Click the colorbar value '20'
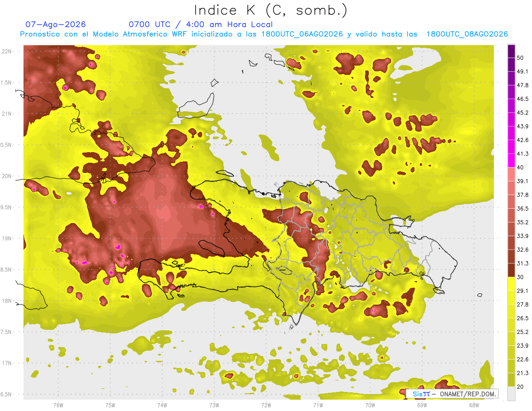 (x=521, y=387)
